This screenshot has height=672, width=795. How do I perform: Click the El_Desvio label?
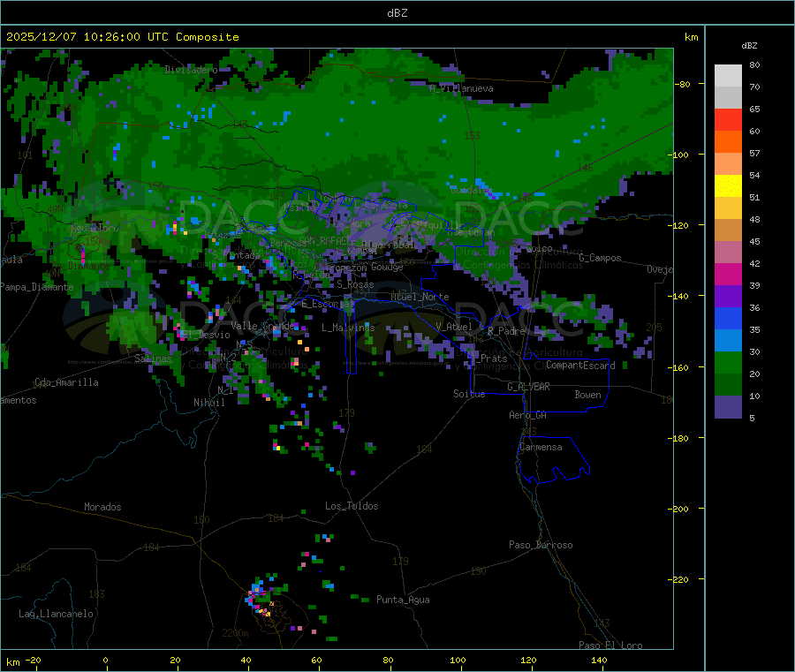pyautogui.click(x=206, y=335)
